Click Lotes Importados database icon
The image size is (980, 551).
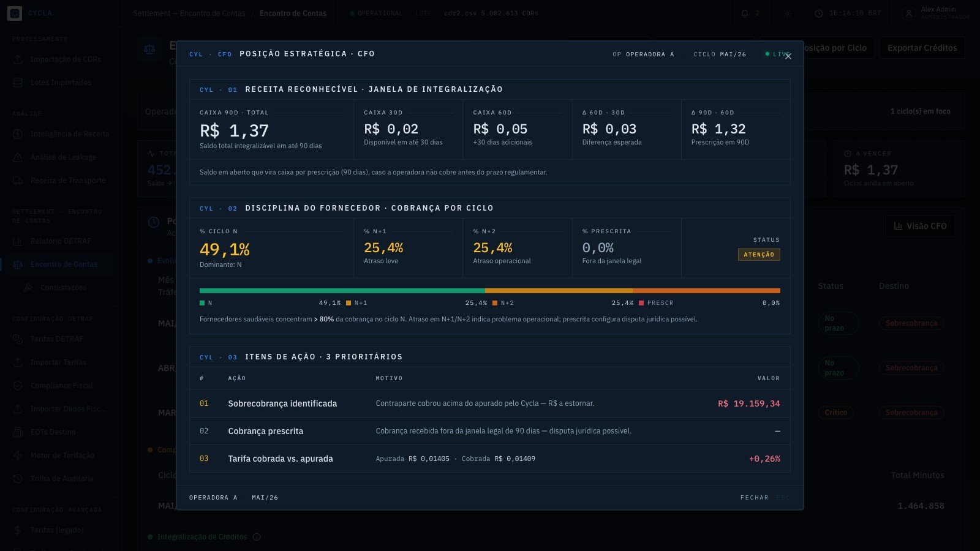(18, 83)
